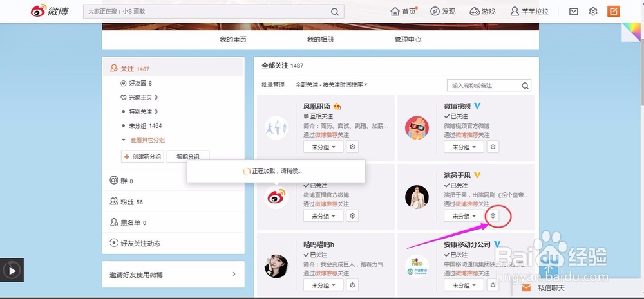Click gear icon on 演员于果 card
The height and width of the screenshot is (299, 644).
pyautogui.click(x=493, y=215)
